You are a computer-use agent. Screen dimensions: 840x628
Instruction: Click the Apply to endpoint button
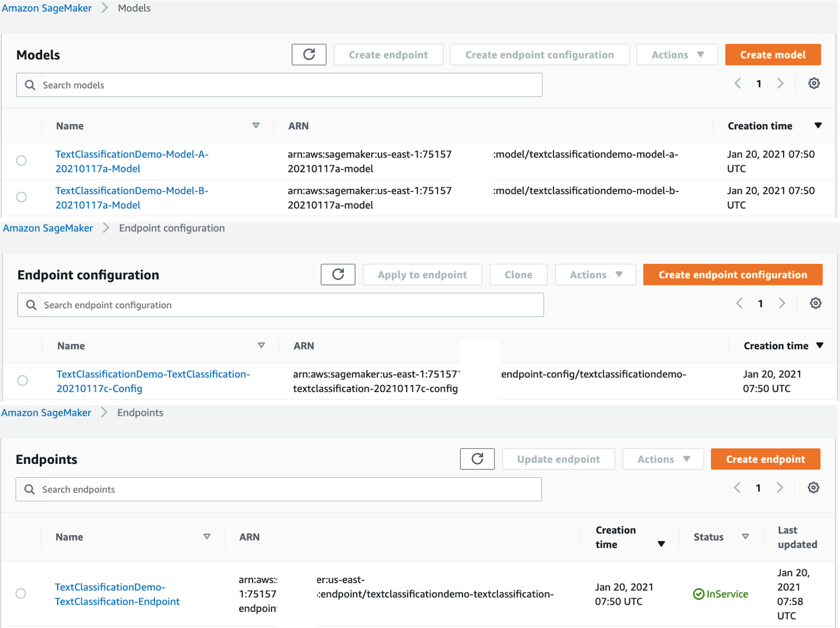click(x=422, y=274)
